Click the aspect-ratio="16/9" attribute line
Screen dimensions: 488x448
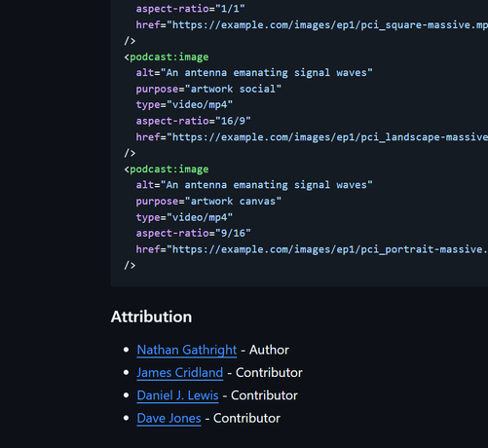[194, 121]
